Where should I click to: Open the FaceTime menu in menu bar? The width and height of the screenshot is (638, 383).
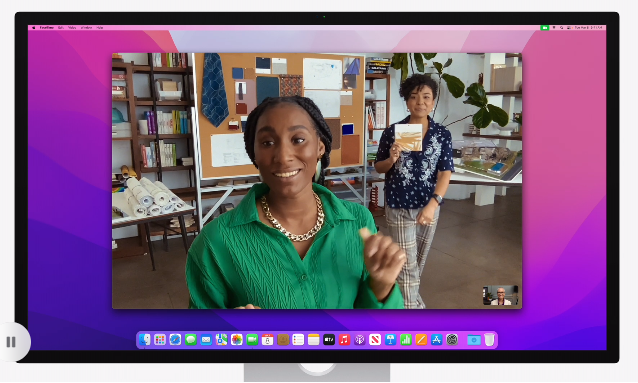(x=47, y=28)
